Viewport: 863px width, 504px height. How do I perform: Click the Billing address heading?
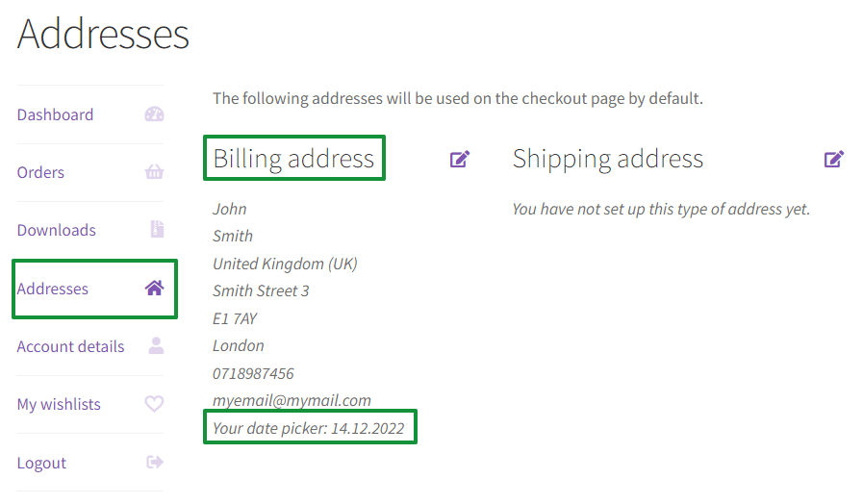(x=293, y=159)
